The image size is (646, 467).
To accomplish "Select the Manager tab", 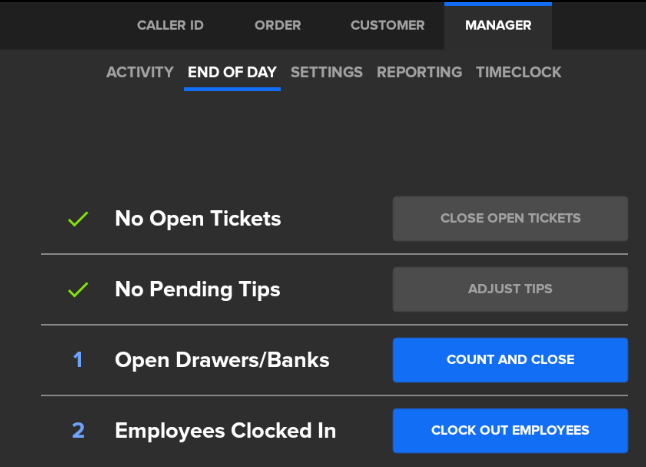I will pyautogui.click(x=498, y=25).
